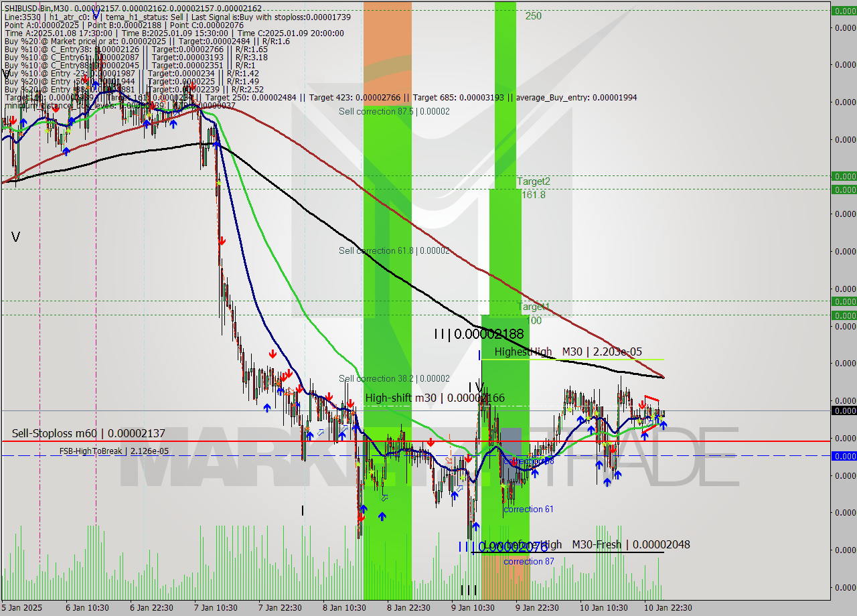Select the High-shift m30 0.00002166 label
This screenshot has height=616, width=857.
435,398
